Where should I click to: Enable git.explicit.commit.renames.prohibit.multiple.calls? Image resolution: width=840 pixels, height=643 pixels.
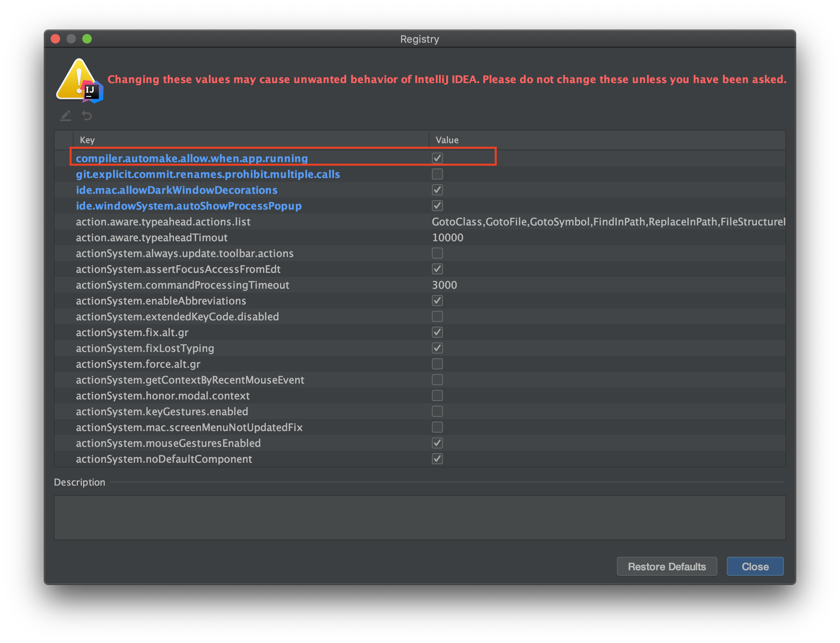coord(437,174)
